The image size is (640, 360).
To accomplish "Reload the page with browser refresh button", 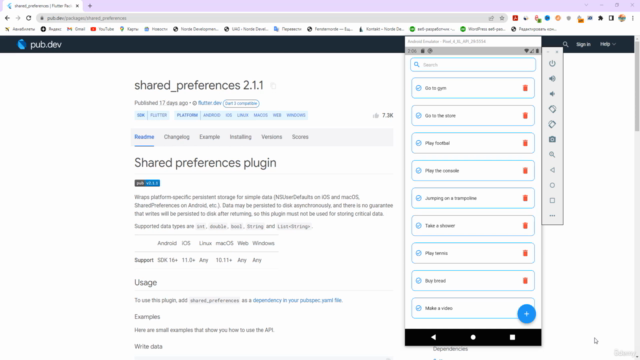I will (29, 18).
